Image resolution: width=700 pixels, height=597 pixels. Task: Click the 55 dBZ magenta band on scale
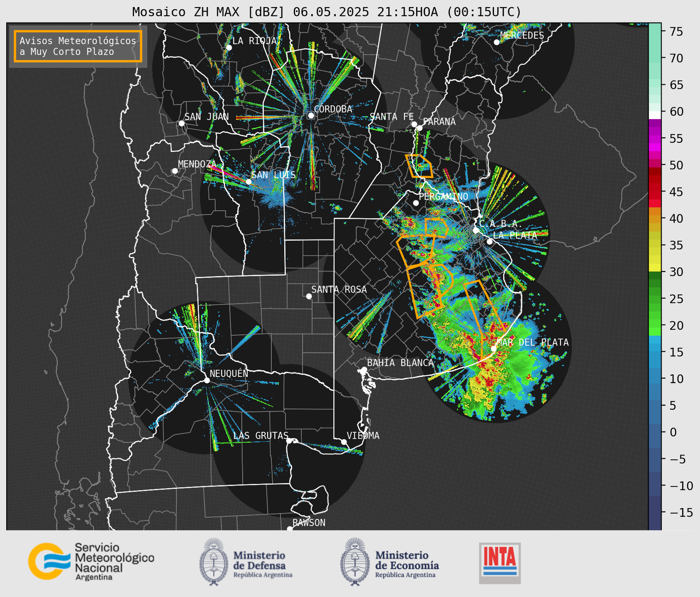(x=655, y=138)
